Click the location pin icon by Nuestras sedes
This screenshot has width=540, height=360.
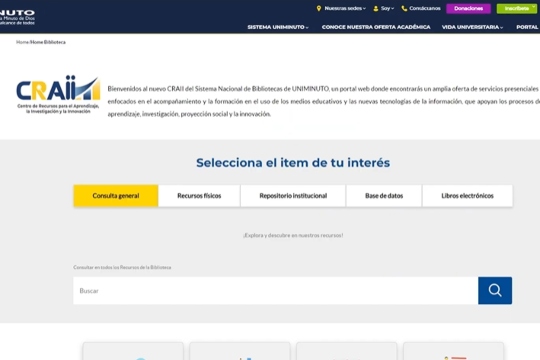tap(319, 8)
